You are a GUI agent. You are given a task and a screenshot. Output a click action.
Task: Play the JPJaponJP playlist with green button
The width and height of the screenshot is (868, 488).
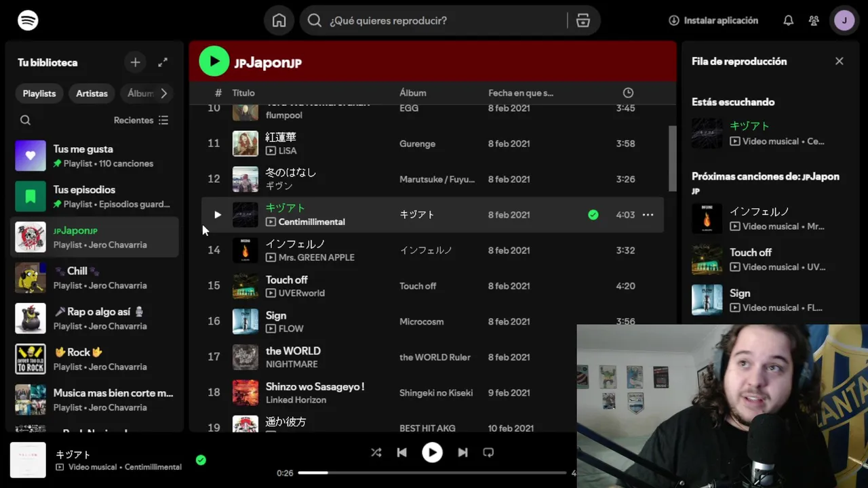click(x=214, y=62)
